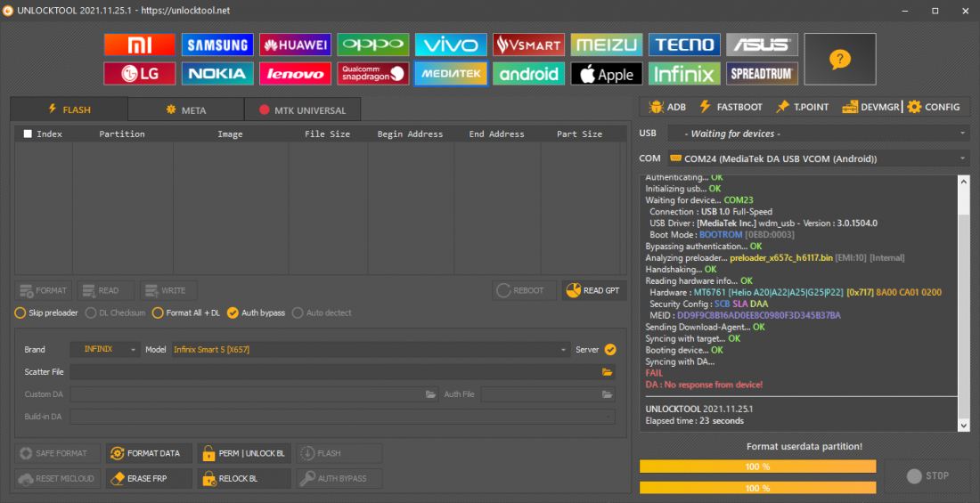
Task: Click the READ button
Action: coord(106,290)
